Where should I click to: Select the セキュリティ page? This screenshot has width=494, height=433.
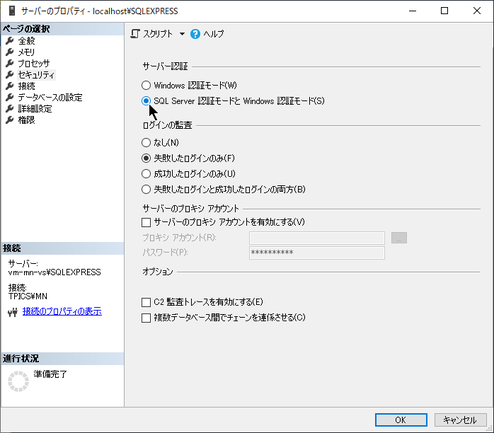(36, 75)
